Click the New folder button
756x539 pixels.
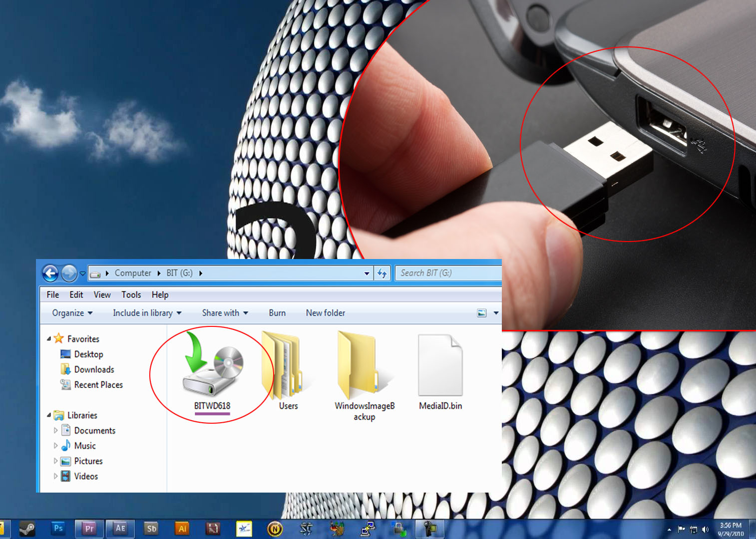click(326, 313)
